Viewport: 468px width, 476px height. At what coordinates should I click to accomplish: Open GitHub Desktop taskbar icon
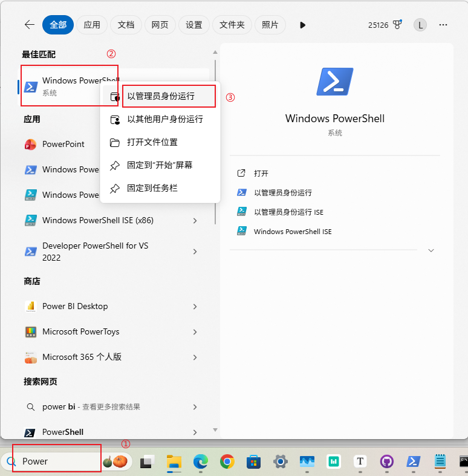387,462
